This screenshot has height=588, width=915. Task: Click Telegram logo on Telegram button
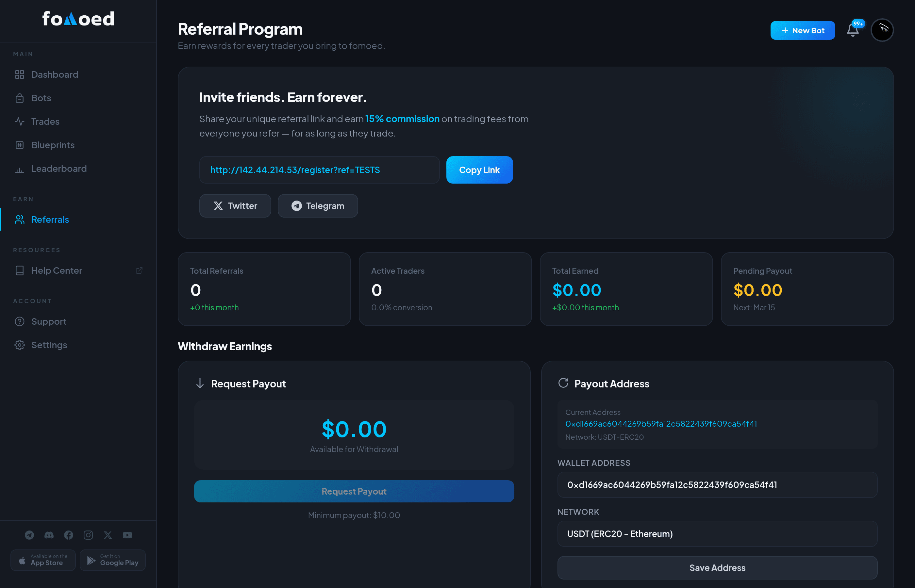point(297,206)
